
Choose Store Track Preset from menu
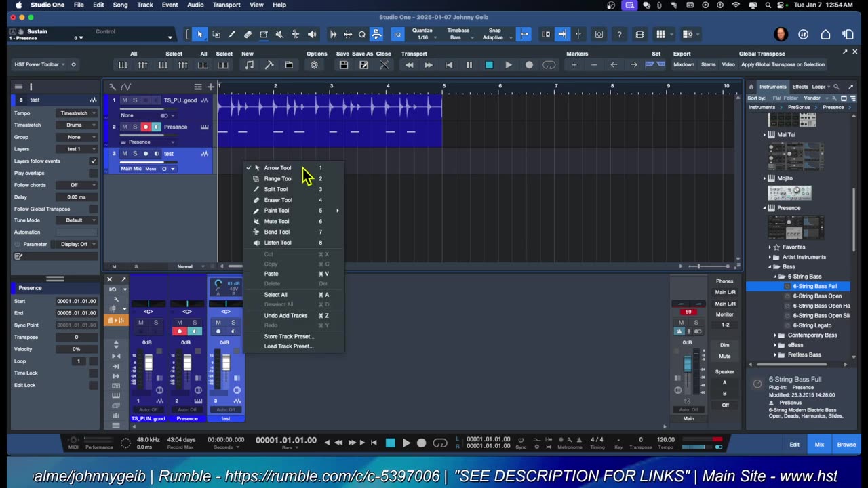pyautogui.click(x=290, y=337)
